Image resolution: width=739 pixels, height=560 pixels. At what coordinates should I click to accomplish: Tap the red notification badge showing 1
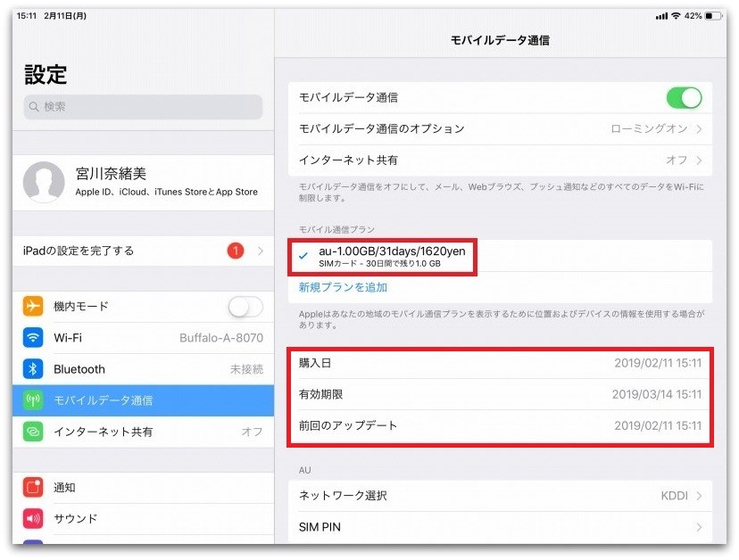236,251
